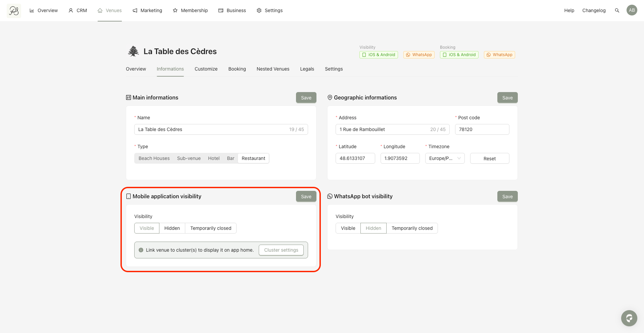Click the info icon in cluster notice
The image size is (644, 333).
coord(141,250)
